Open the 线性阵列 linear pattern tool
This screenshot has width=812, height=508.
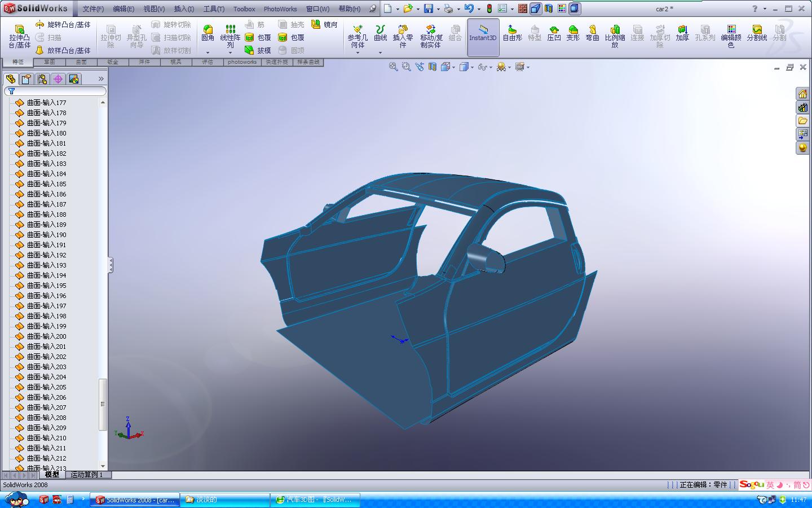pos(230,36)
